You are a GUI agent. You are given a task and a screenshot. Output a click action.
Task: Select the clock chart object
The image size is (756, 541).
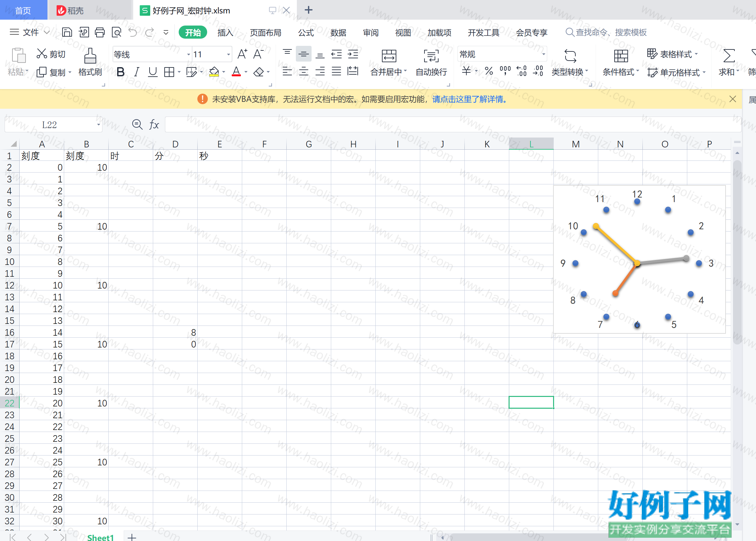coord(639,259)
